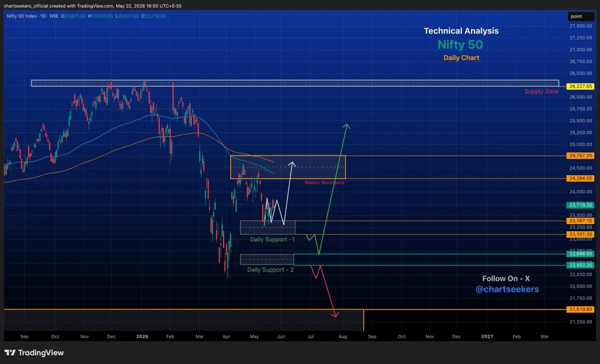
Task: Click the 25,500.00 price axis tick
Action: [x=580, y=120]
